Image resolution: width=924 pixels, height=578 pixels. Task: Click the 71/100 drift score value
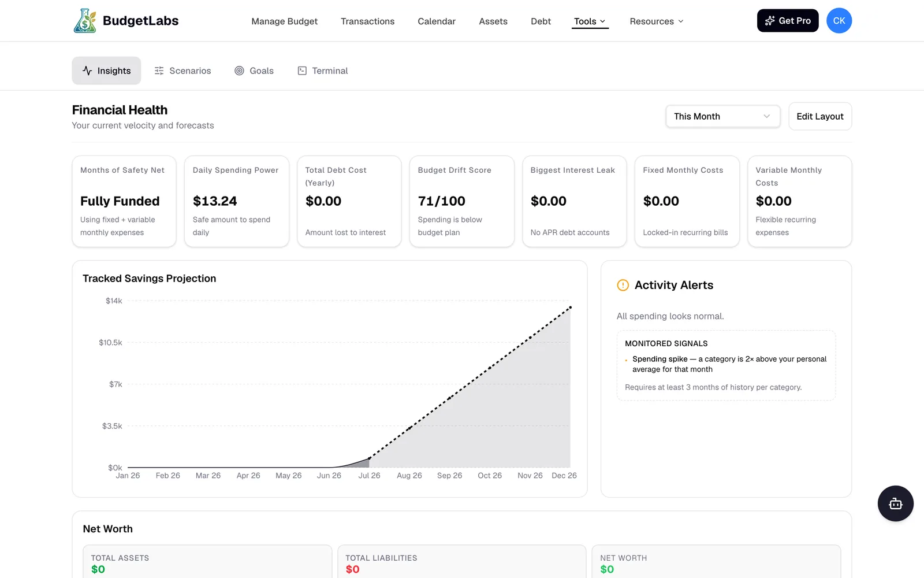coord(442,201)
